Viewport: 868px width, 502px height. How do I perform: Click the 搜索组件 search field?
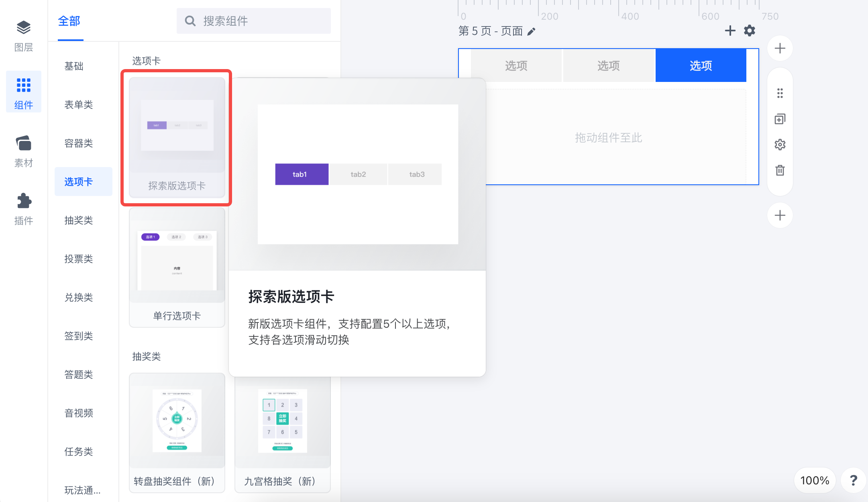point(254,21)
